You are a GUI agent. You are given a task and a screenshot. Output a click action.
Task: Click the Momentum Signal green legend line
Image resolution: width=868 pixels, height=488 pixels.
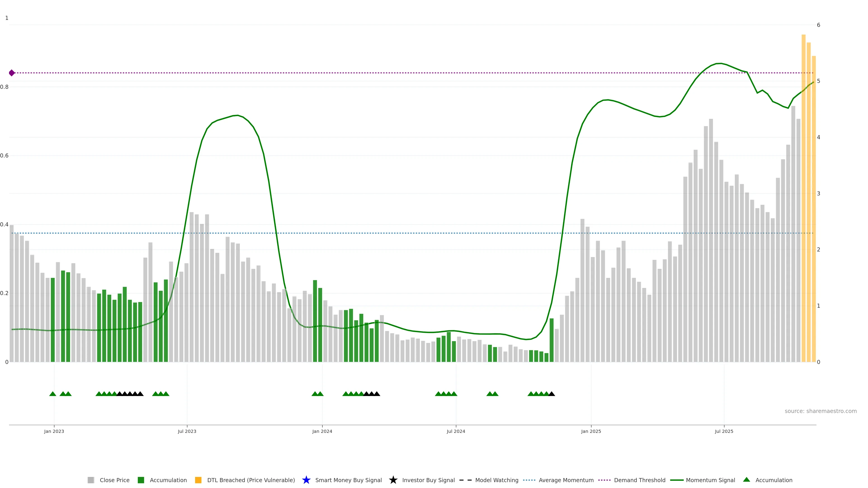coord(677,480)
